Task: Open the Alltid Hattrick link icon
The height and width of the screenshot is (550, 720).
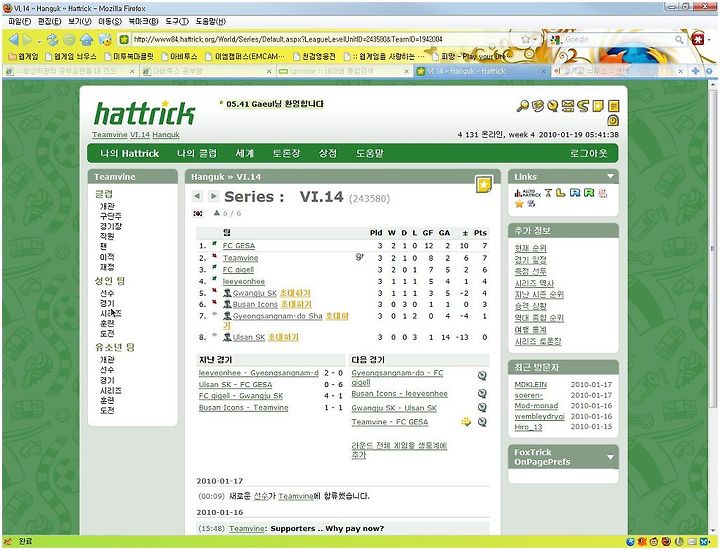Action: (x=528, y=193)
